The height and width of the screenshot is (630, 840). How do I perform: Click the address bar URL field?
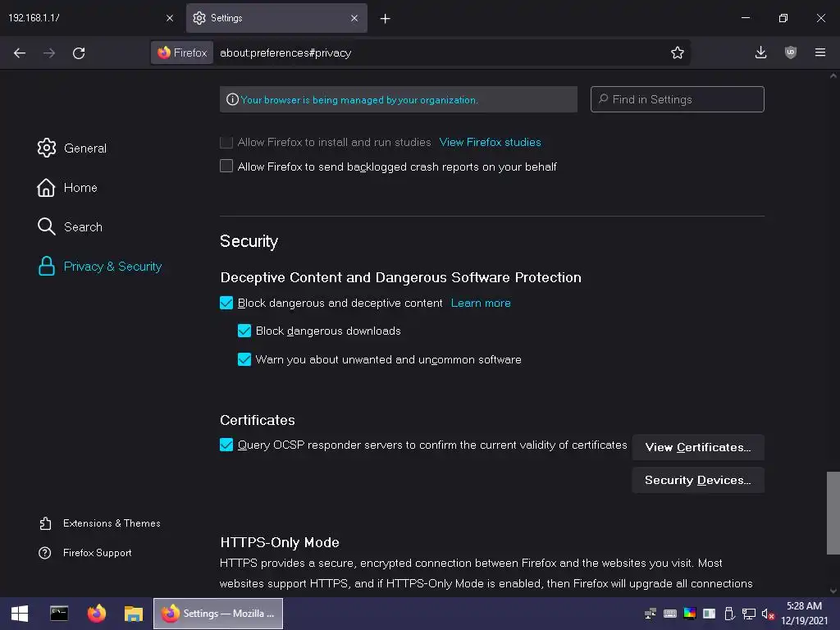440,52
